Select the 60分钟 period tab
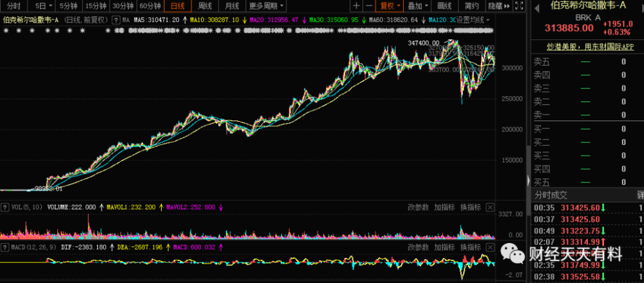The image size is (644, 283). pyautogui.click(x=150, y=6)
